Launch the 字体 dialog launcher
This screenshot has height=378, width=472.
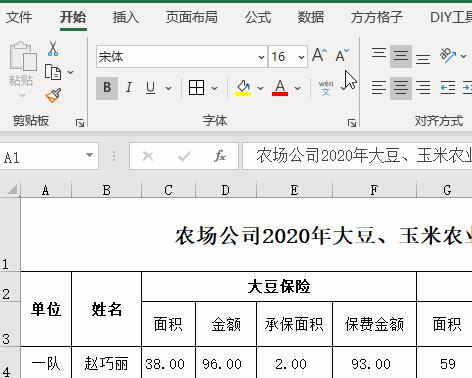tap(352, 123)
